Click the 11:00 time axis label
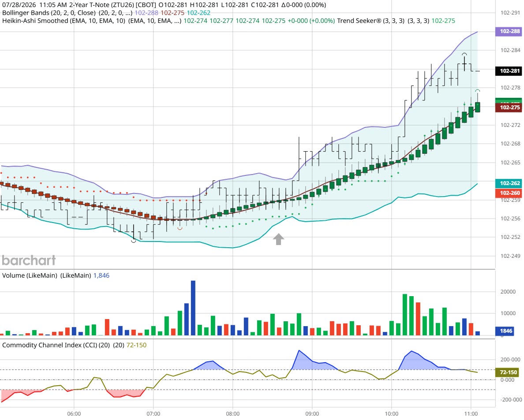Viewport: 524px width, 420px height. 471,414
